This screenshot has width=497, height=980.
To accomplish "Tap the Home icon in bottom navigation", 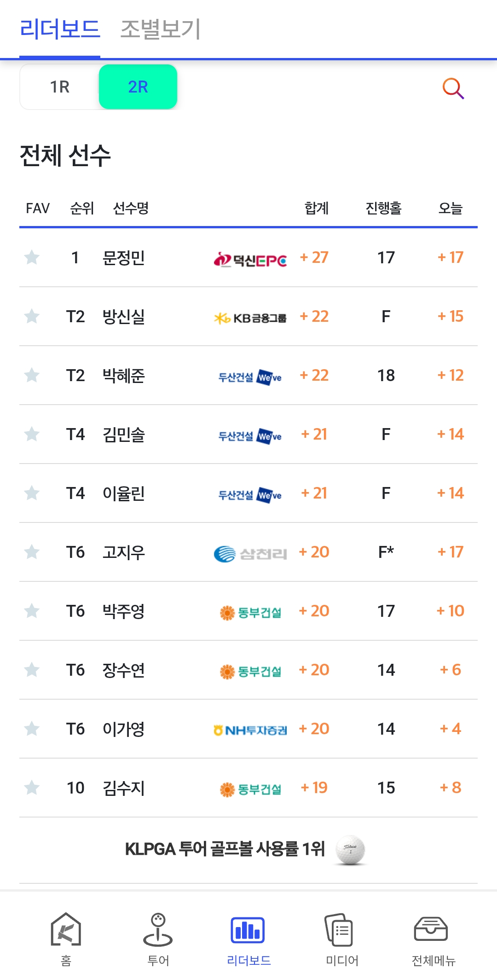I will (66, 930).
